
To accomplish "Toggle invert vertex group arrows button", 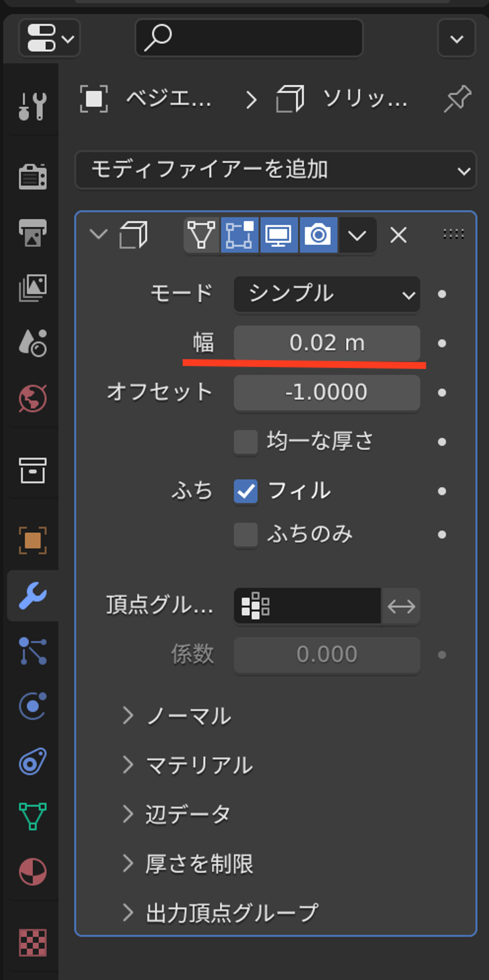I will pos(401,606).
